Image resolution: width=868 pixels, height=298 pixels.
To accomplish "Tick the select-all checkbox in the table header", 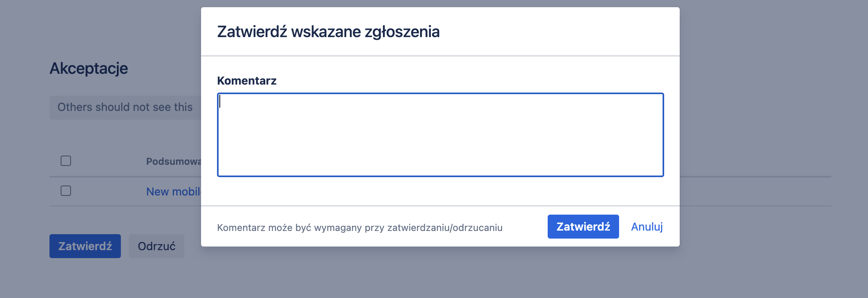I will pos(65,161).
